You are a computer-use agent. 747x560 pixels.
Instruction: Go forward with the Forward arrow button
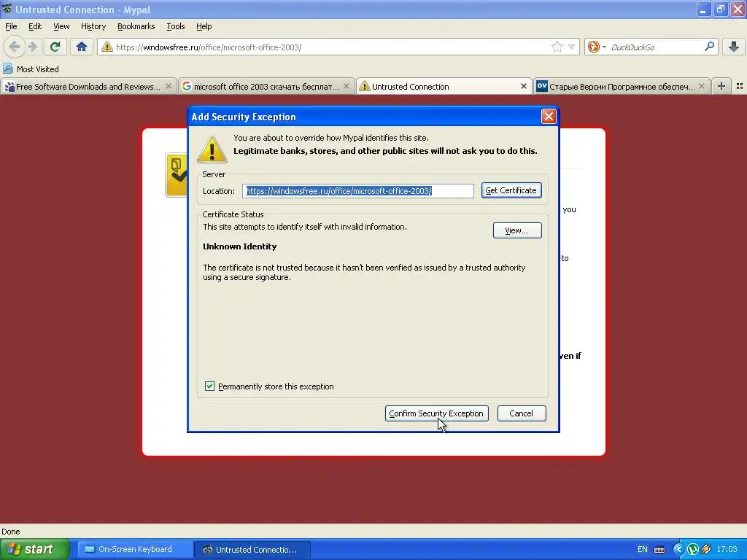(32, 47)
